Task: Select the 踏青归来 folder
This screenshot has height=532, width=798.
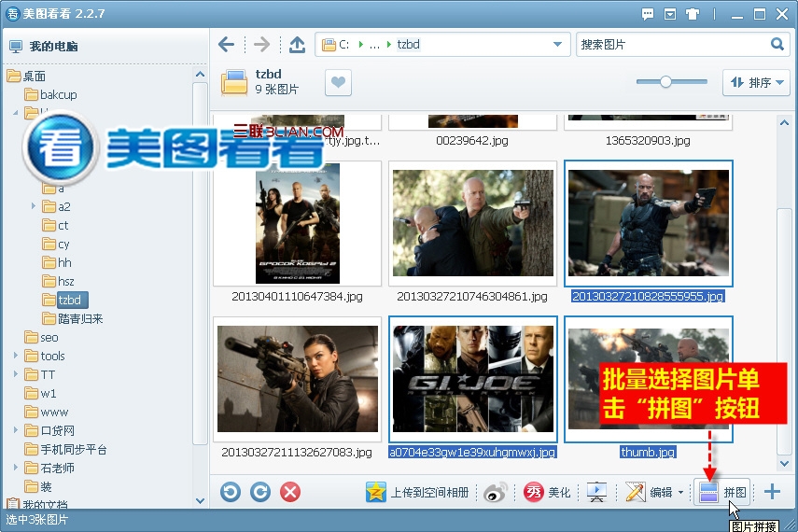Action: pyautogui.click(x=72, y=318)
